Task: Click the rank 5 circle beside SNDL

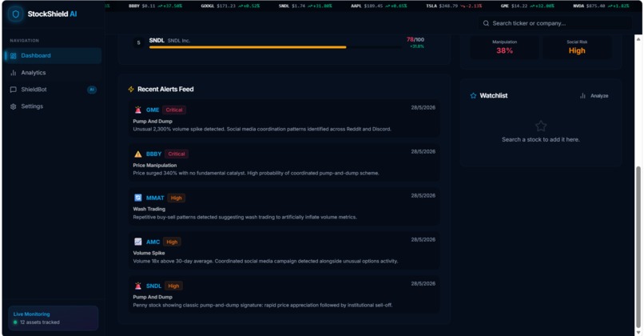Action: point(138,42)
